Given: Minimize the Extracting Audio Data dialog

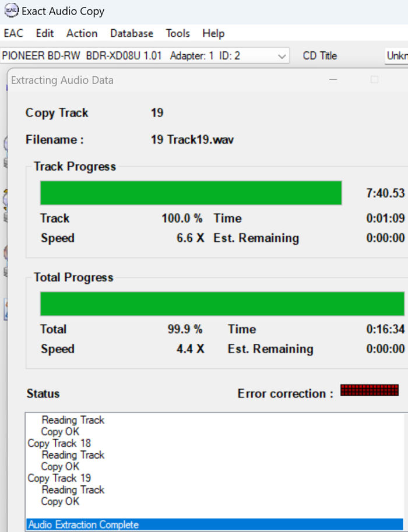Looking at the screenshot, I should click(333, 80).
